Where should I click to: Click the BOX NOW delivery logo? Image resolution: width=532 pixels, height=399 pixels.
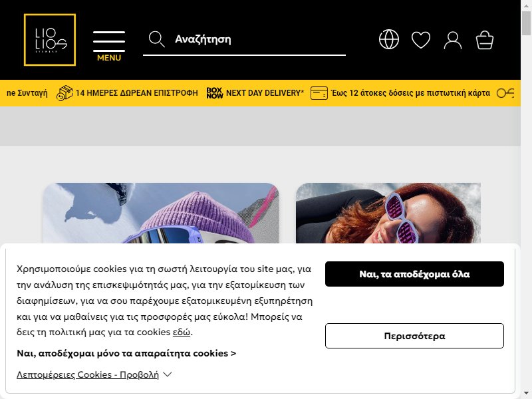214,93
